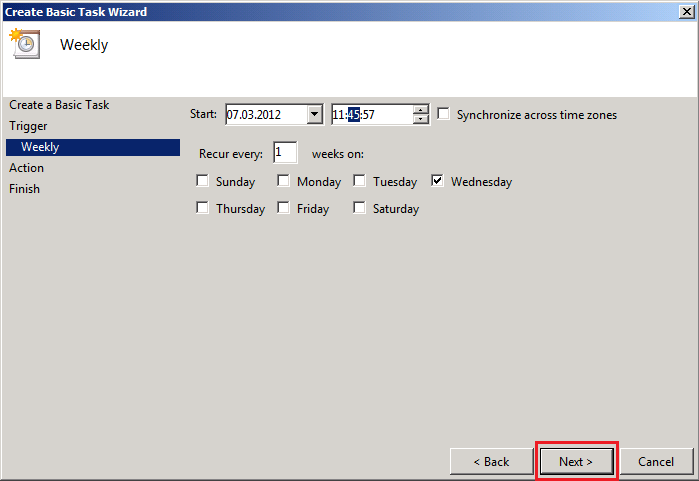The height and width of the screenshot is (481, 699).
Task: Uncheck the Wednesday checkbox
Action: point(438,182)
